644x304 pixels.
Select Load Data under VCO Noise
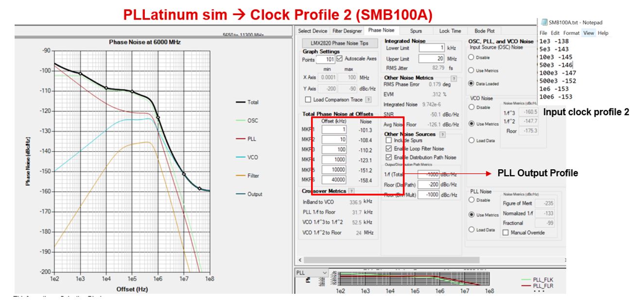click(471, 141)
